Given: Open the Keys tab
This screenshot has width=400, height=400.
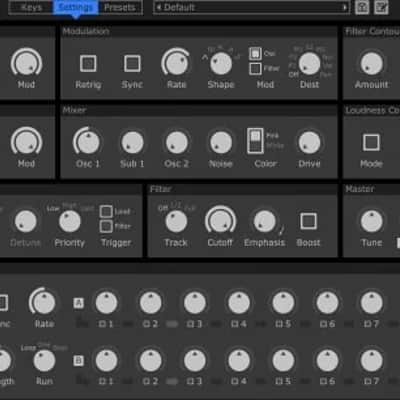Looking at the screenshot, I should click(31, 7).
